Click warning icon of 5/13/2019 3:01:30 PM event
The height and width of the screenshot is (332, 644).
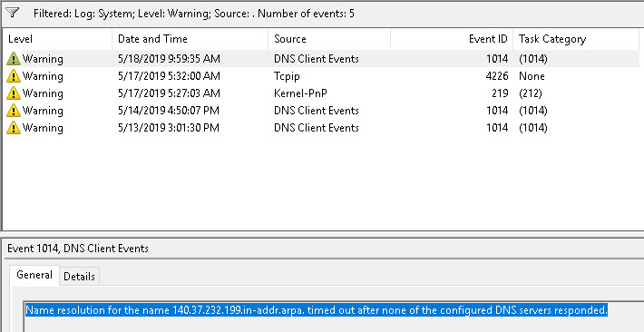pyautogui.click(x=14, y=128)
